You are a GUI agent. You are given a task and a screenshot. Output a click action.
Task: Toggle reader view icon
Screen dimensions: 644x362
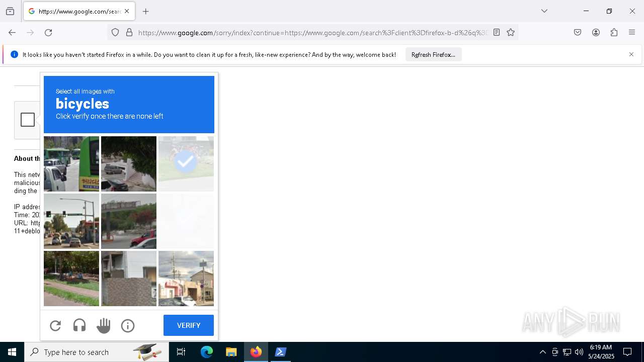(497, 33)
